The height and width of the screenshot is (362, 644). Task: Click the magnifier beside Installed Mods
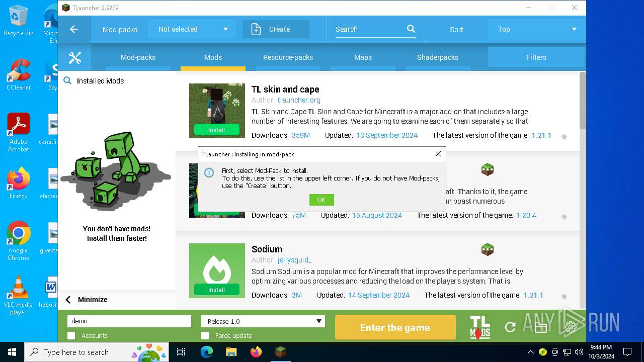67,80
